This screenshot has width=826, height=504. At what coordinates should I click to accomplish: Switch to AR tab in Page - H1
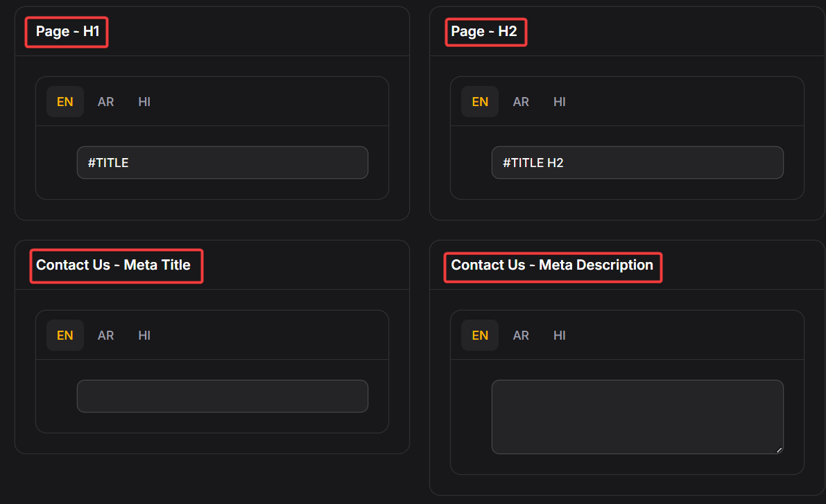coord(105,102)
